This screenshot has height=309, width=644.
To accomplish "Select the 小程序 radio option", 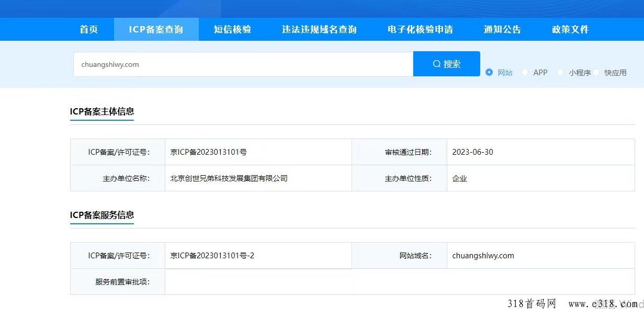I will tap(560, 72).
